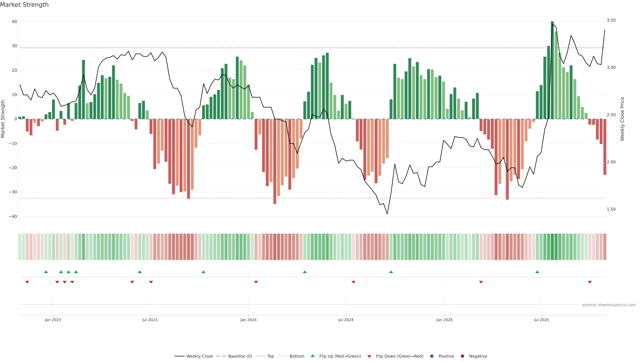
Task: Click the Jan 2025 x-axis label
Action: click(444, 320)
